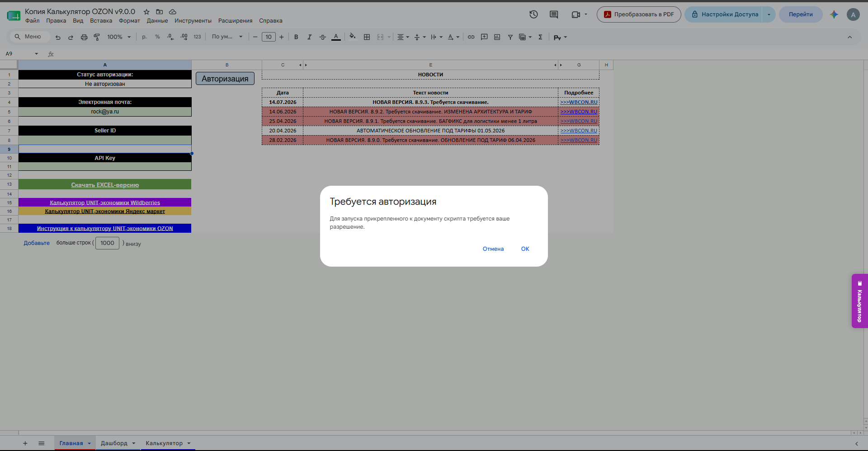Click the Перейти button
Image resolution: width=868 pixels, height=451 pixels.
point(801,14)
